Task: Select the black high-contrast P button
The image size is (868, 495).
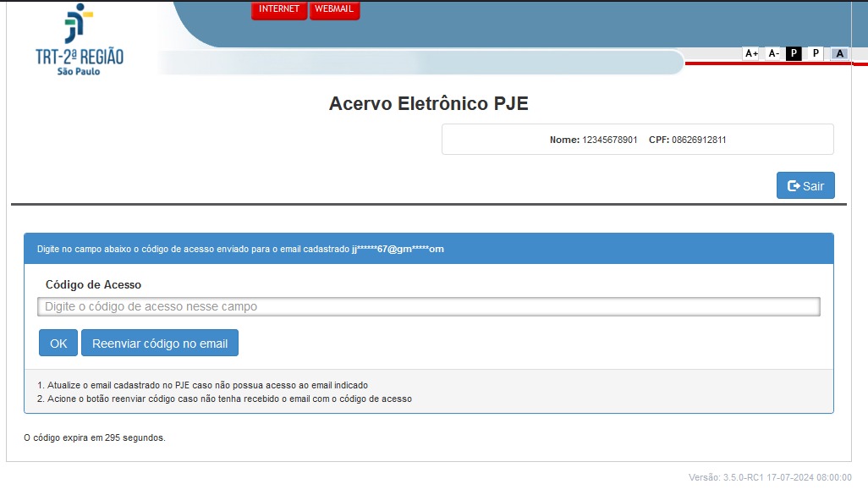Action: [x=794, y=53]
